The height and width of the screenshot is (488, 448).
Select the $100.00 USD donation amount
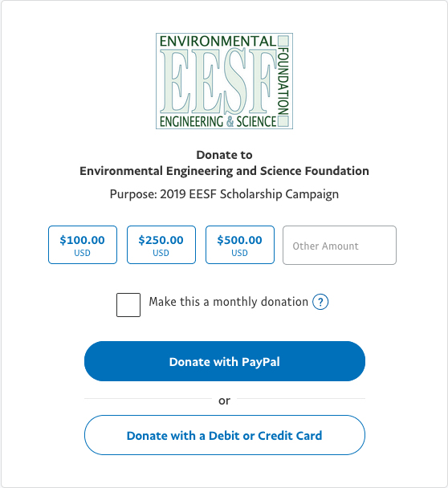(x=83, y=245)
